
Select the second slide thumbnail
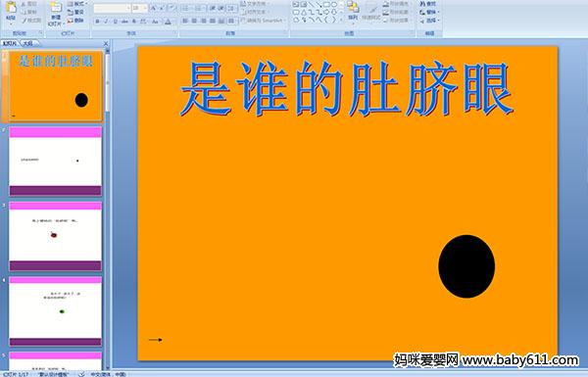click(56, 162)
